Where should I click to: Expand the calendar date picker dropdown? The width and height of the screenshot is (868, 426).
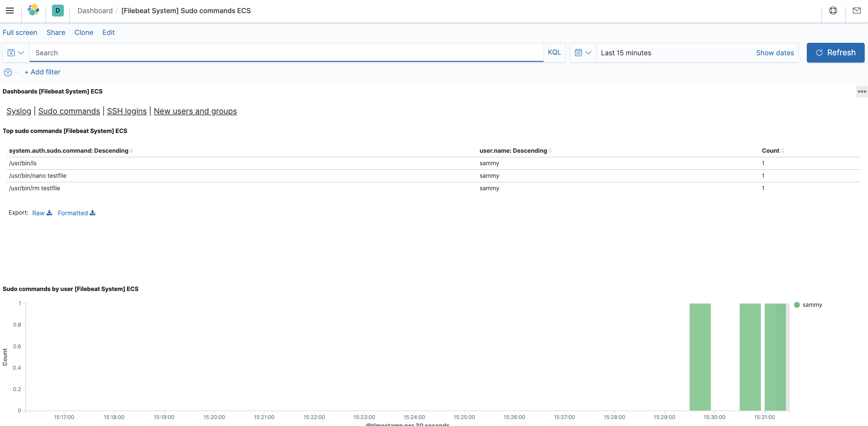click(x=583, y=52)
